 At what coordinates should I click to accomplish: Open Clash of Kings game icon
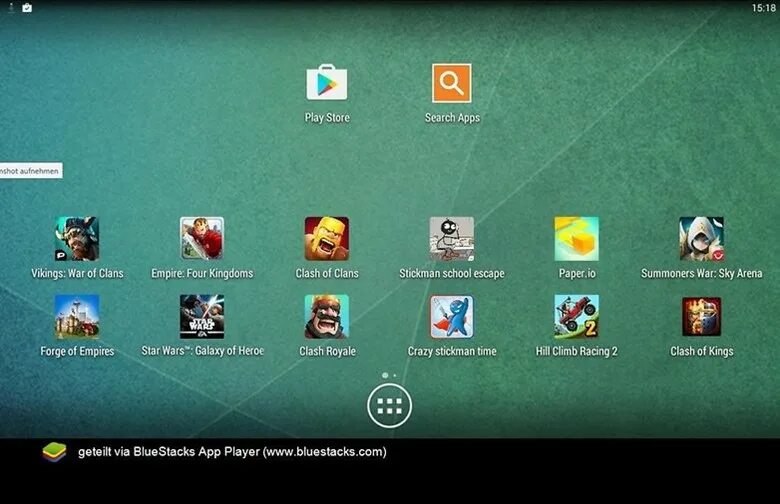pos(701,316)
